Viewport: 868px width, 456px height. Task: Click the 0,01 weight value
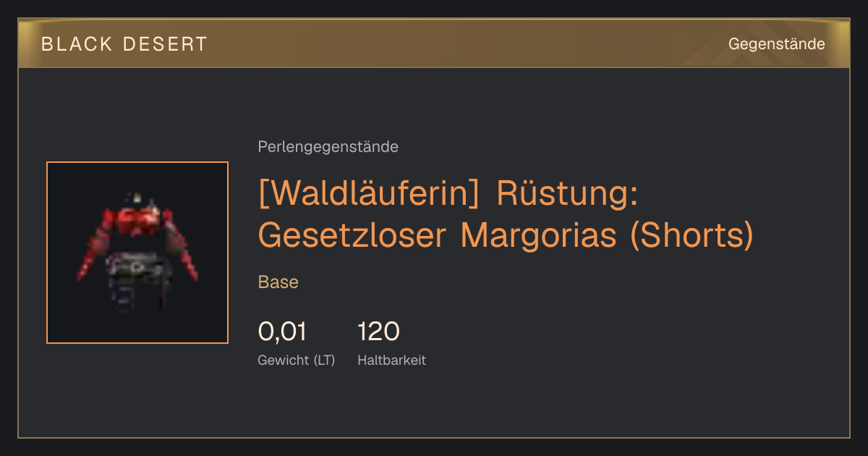(x=282, y=332)
